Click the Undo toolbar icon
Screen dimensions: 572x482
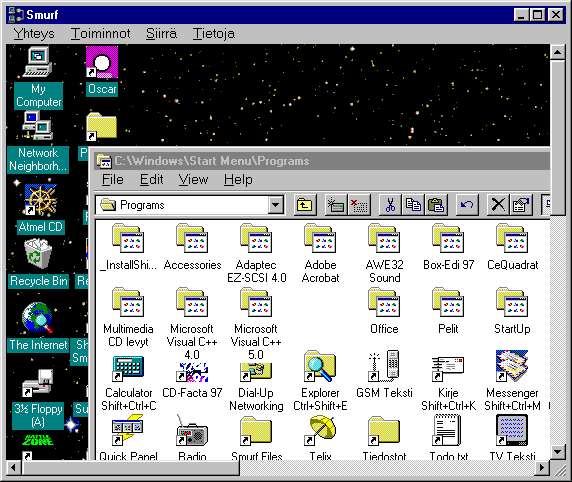coord(467,205)
